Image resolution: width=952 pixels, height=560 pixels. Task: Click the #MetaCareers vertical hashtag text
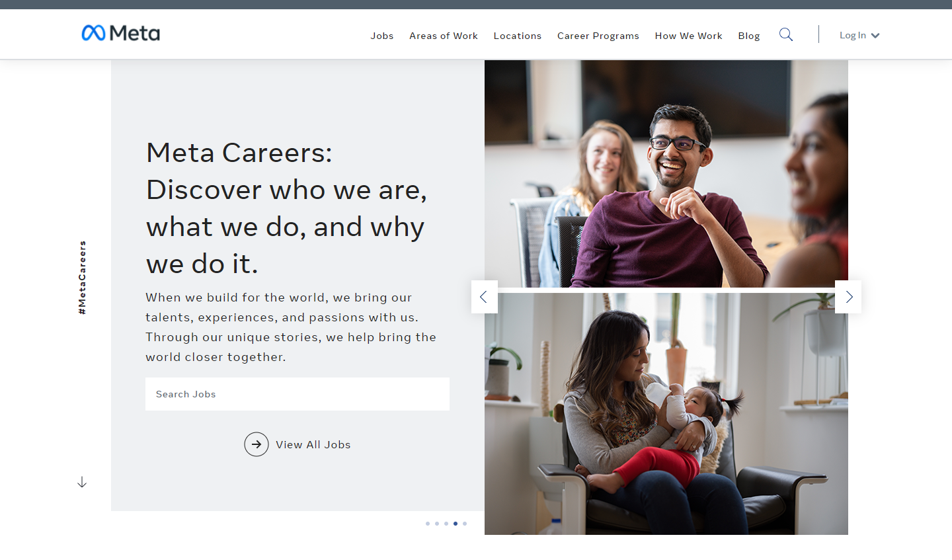(83, 278)
